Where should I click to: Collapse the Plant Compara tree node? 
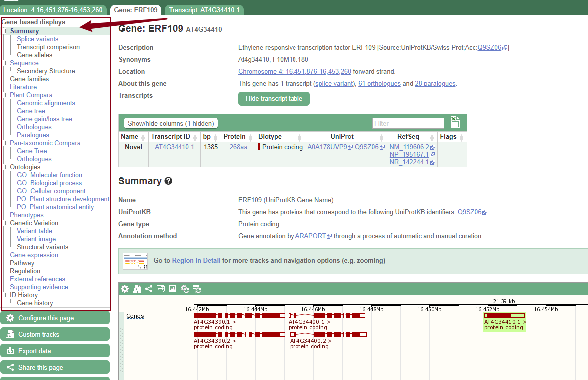(x=4, y=95)
